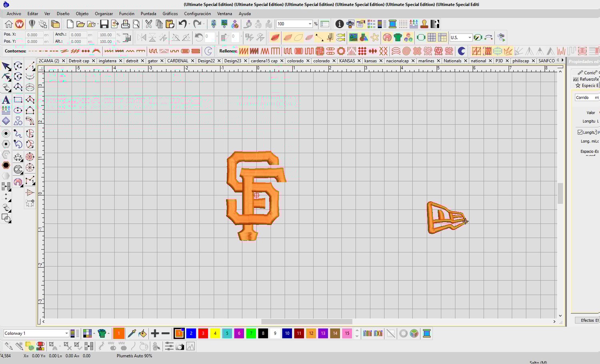This screenshot has height=364, width=600.
Task: Open the Configuración menu
Action: tap(198, 14)
